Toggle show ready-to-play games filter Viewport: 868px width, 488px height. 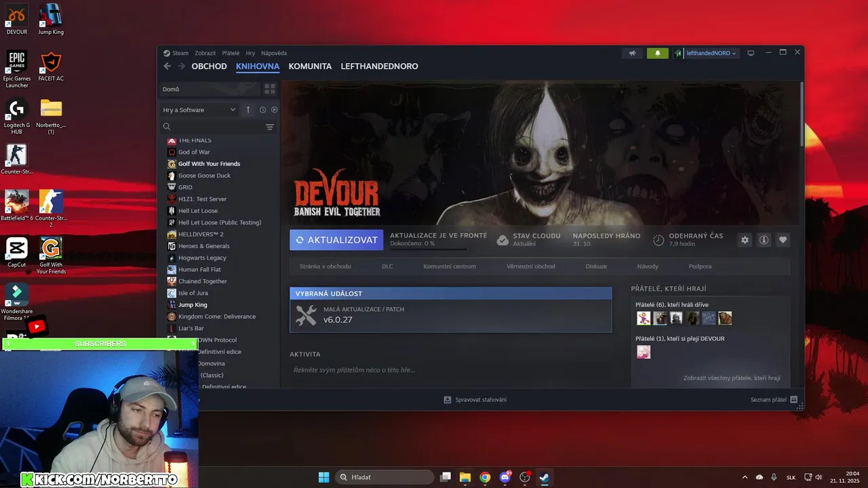[x=274, y=110]
